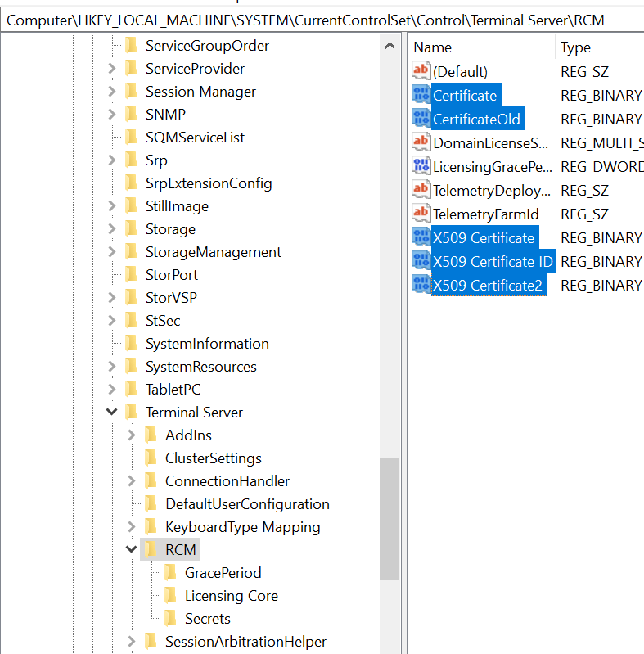Expand the StillImage key

click(112, 206)
